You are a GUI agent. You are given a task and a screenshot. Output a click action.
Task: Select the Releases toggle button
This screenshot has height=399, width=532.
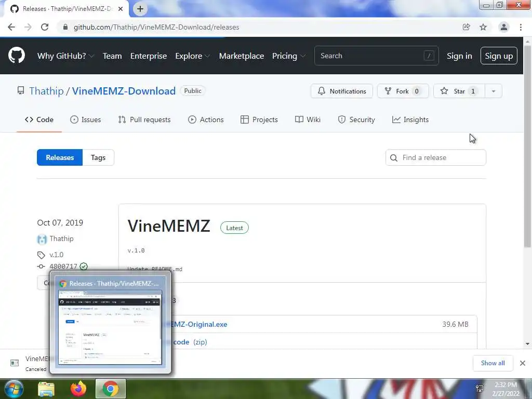60,157
